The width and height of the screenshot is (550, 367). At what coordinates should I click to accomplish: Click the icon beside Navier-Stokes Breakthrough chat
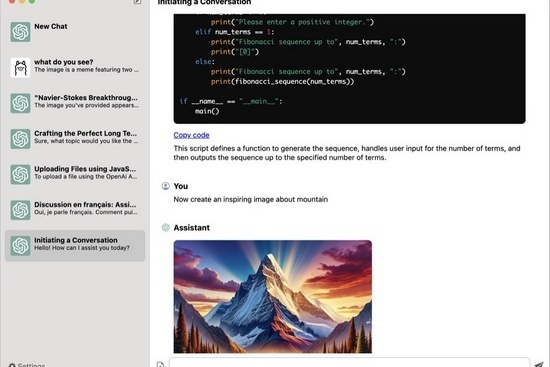pyautogui.click(x=20, y=103)
